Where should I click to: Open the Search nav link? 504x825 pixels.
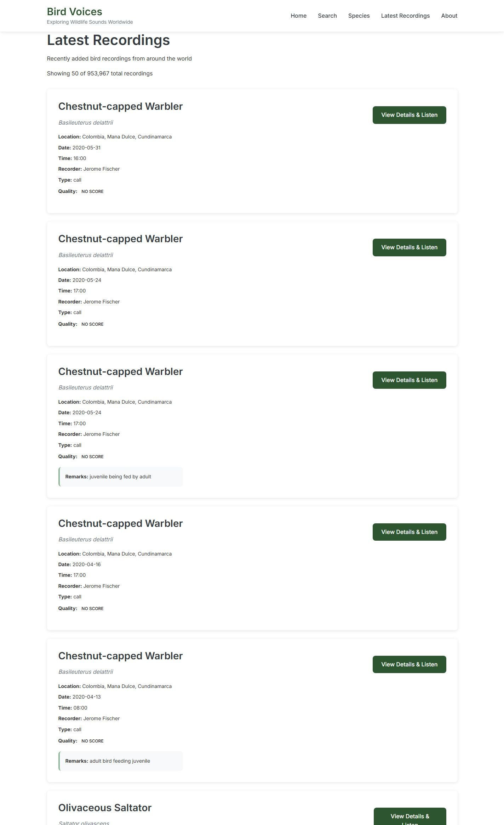[327, 16]
